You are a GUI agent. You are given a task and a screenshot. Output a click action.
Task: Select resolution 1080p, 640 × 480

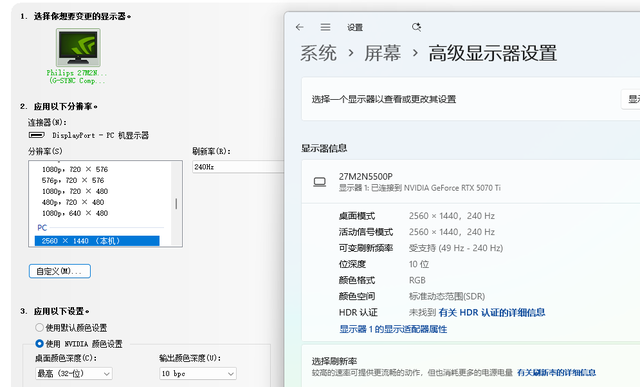click(75, 213)
